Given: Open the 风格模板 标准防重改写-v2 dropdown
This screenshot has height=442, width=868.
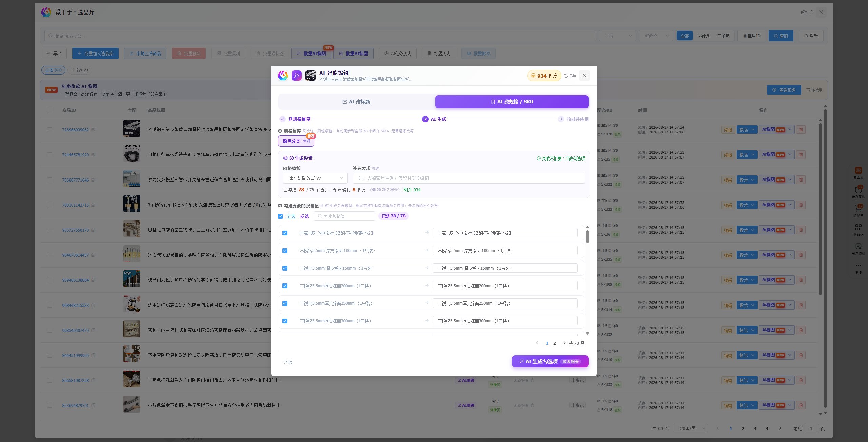Looking at the screenshot, I should coord(315,178).
